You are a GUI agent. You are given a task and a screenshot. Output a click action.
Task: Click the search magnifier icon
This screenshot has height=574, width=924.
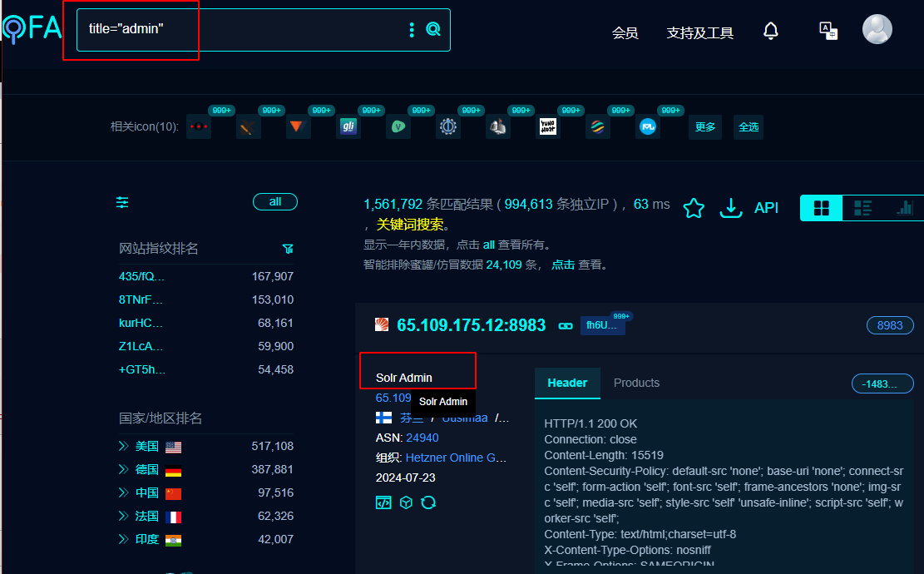coord(432,29)
